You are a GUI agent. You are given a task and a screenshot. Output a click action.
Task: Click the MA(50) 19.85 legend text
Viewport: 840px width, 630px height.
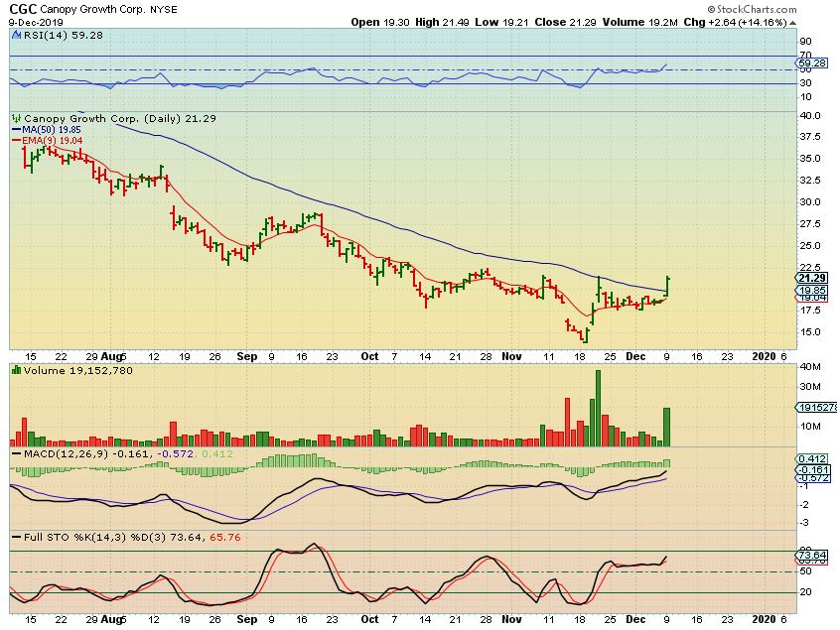point(52,130)
